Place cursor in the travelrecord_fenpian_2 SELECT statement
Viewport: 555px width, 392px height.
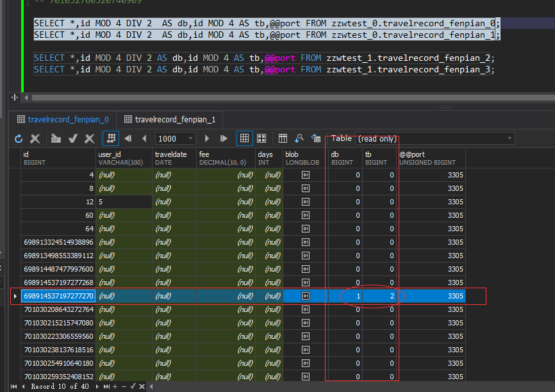tap(263, 58)
